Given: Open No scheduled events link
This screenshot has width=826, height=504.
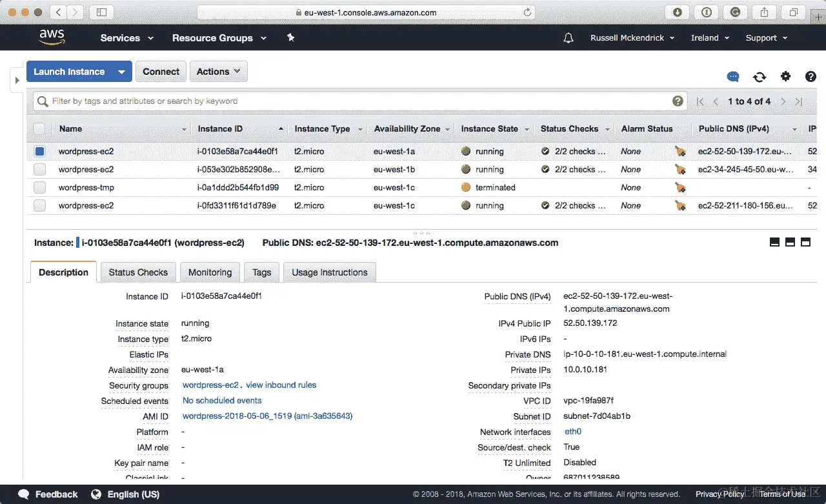Looking at the screenshot, I should [222, 401].
